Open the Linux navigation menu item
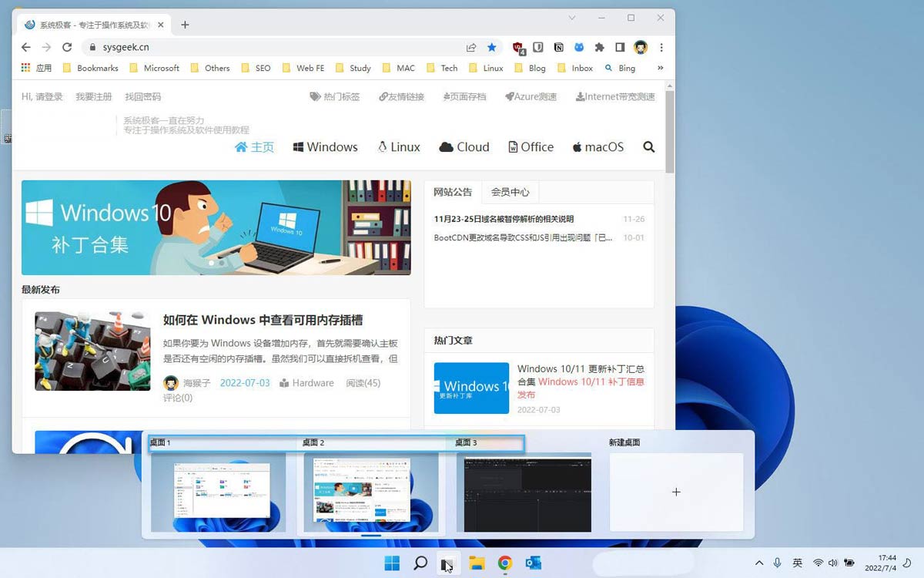Image resolution: width=924 pixels, height=578 pixels. point(399,147)
